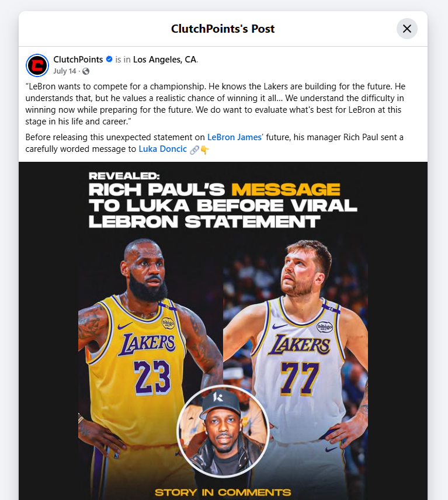Close the ClutchPoints post dialog

(x=407, y=29)
